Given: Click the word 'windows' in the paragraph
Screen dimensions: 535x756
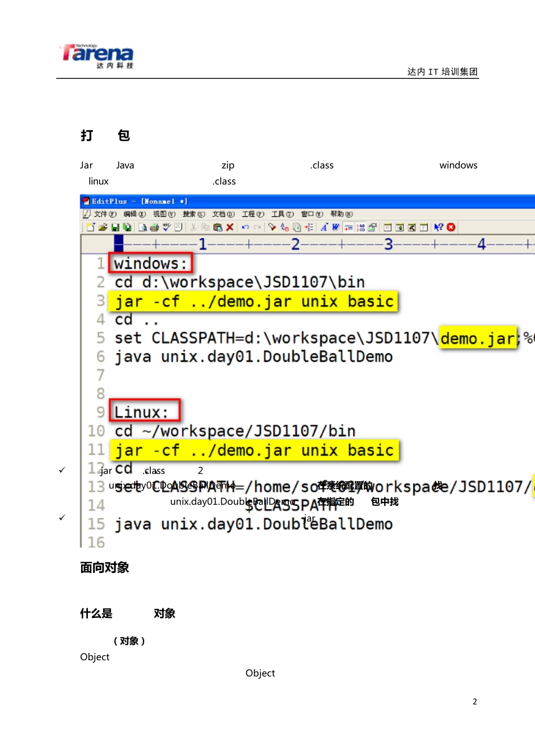Looking at the screenshot, I should [458, 165].
